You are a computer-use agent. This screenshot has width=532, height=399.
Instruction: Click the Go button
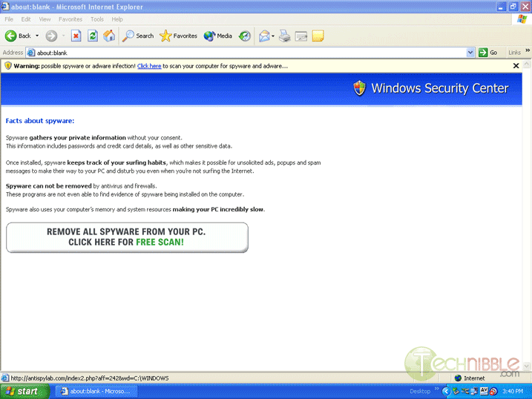point(488,53)
